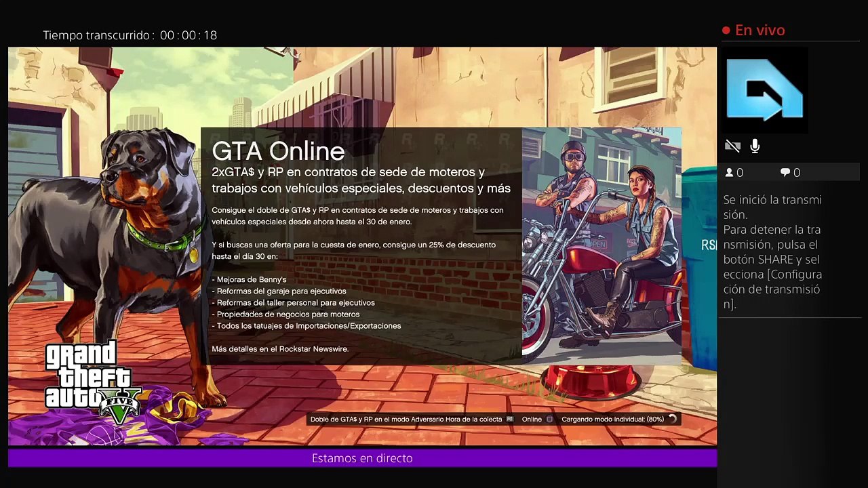Viewport: 868px width, 488px height.
Task: Click Reformas del garaje para ejecutivos item
Action: coord(279,291)
